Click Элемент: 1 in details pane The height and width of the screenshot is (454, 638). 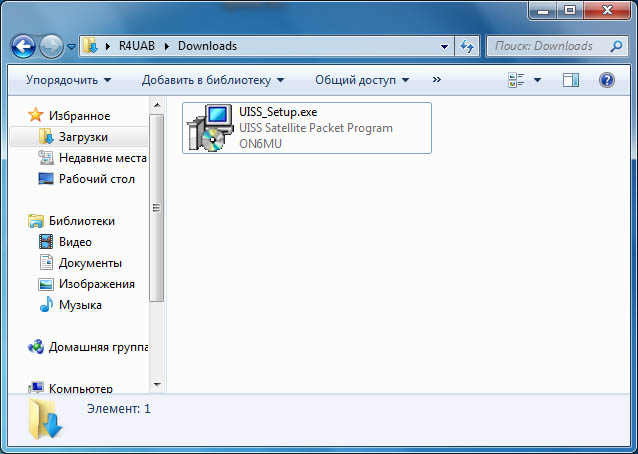tap(119, 409)
